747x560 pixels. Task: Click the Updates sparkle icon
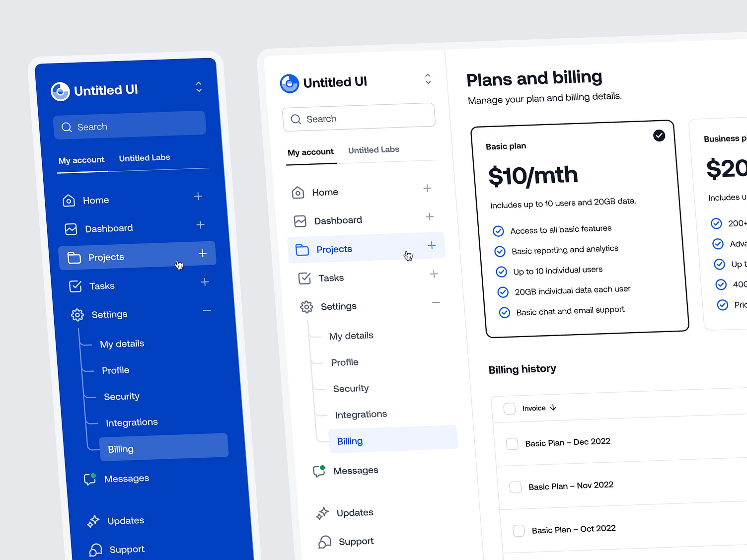[322, 513]
